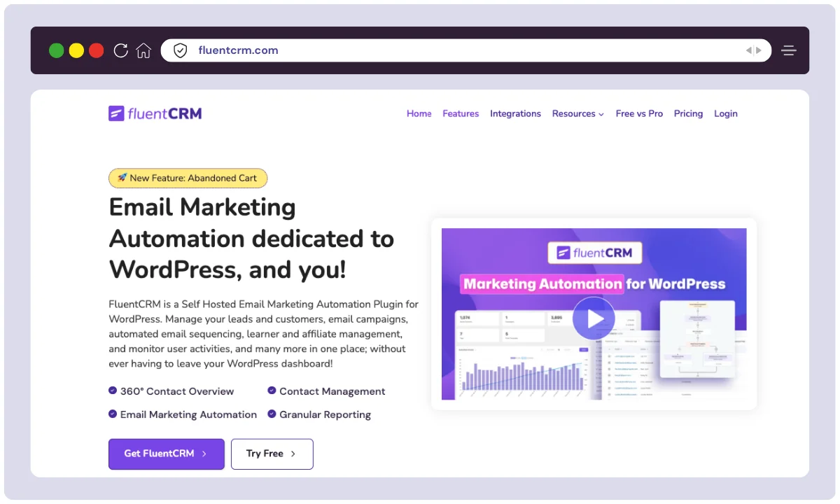The height and width of the screenshot is (504, 840).
Task: Click the address bar showing fluentcrm.com
Action: [x=466, y=50]
